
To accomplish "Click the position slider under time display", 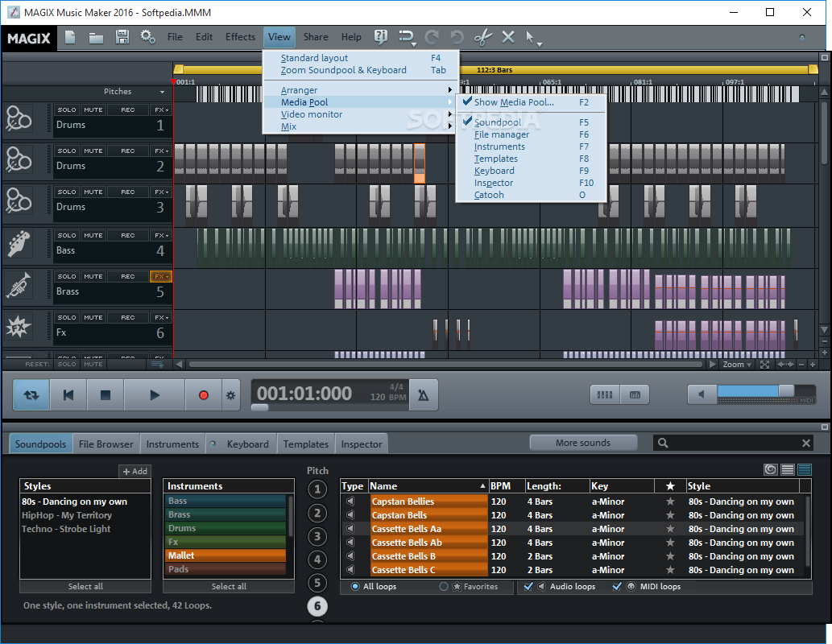I will (259, 407).
